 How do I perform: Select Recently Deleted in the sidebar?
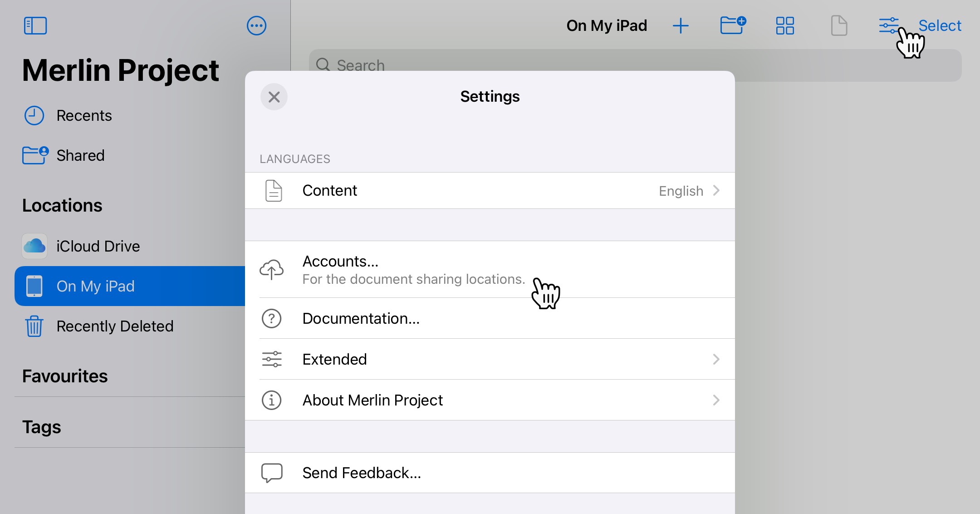114,326
